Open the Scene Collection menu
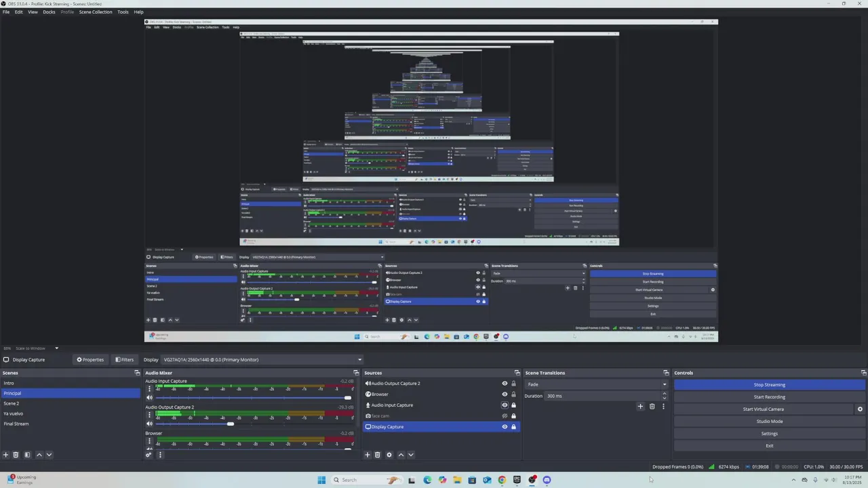 (x=96, y=12)
